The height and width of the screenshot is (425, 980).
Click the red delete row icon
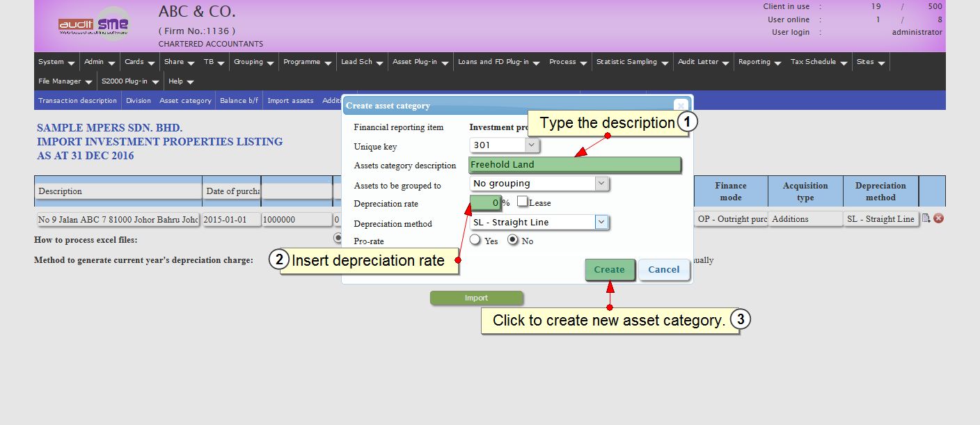938,218
